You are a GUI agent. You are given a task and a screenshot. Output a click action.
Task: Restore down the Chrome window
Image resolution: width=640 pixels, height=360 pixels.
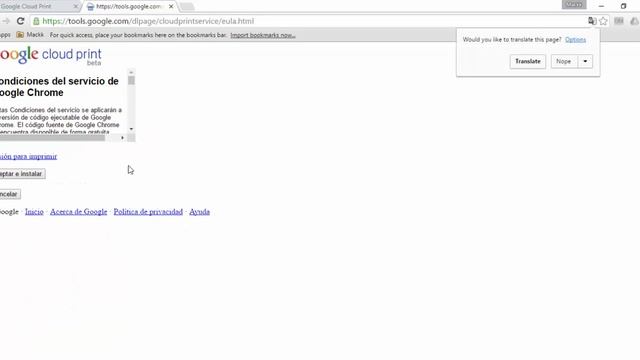click(x=623, y=6)
